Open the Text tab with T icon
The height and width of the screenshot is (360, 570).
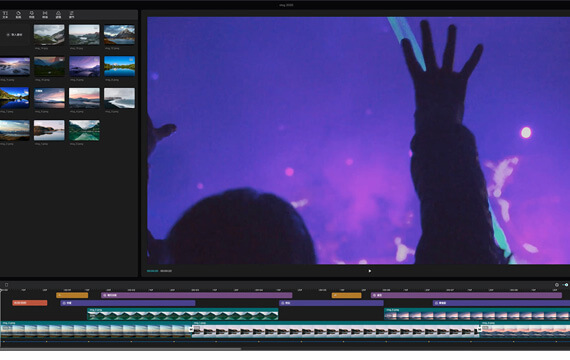tap(5, 15)
